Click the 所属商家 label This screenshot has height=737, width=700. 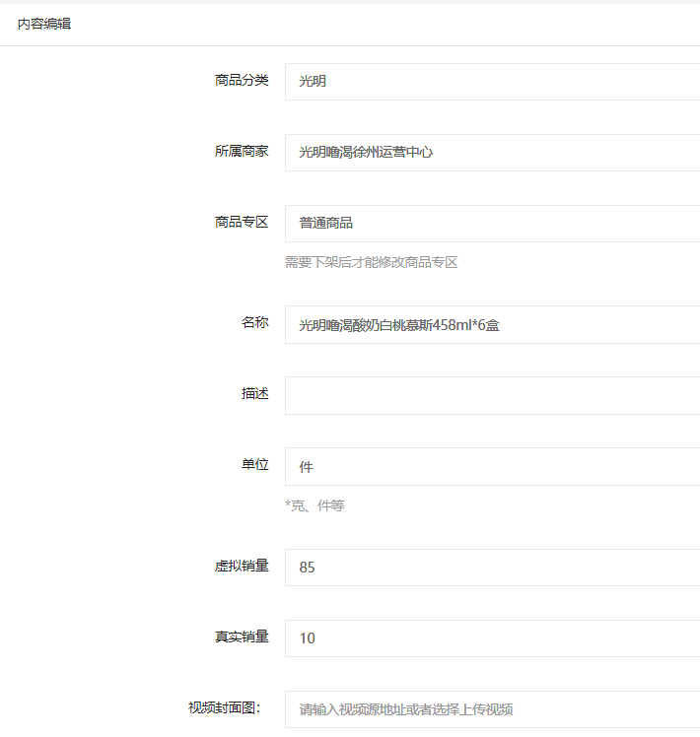point(242,152)
